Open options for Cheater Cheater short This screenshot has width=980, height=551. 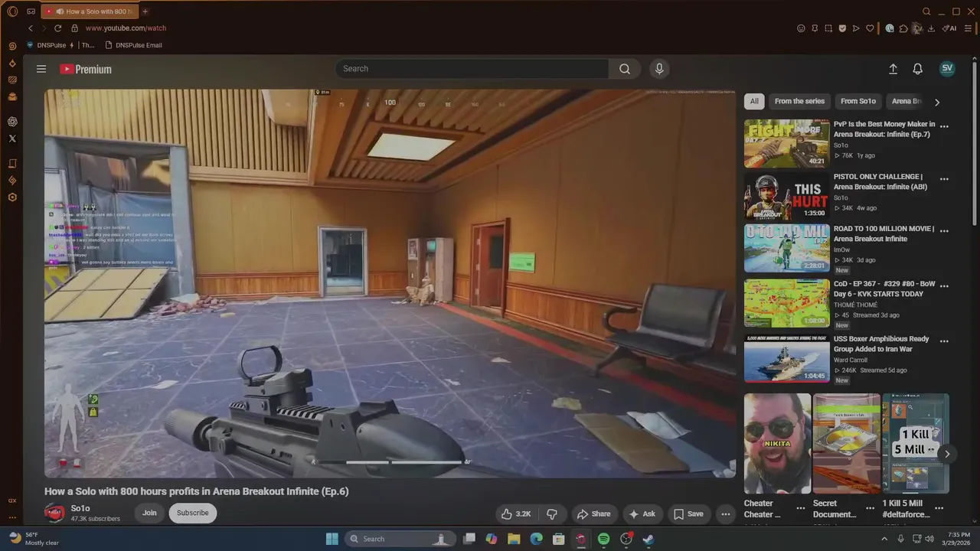(801, 508)
